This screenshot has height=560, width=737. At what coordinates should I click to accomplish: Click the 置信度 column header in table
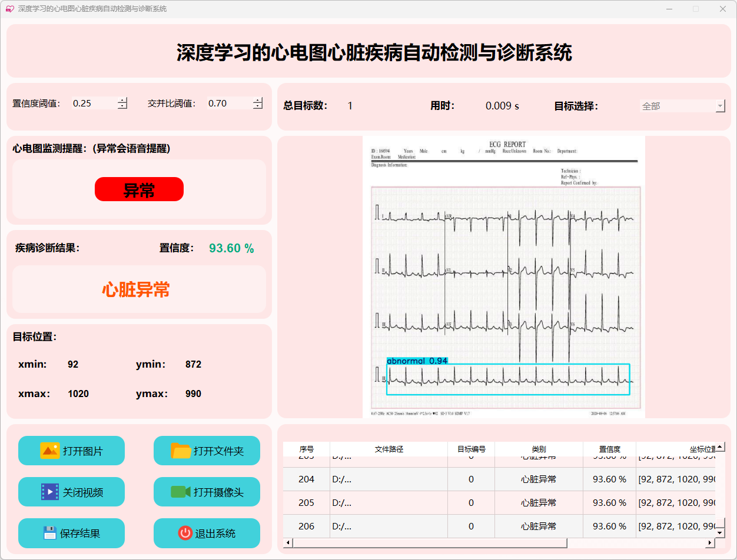point(609,449)
